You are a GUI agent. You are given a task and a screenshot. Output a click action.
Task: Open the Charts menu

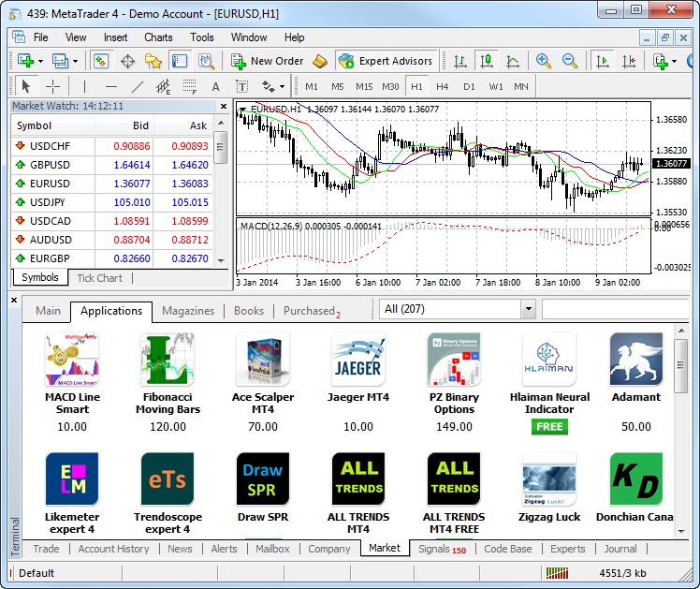tap(158, 37)
